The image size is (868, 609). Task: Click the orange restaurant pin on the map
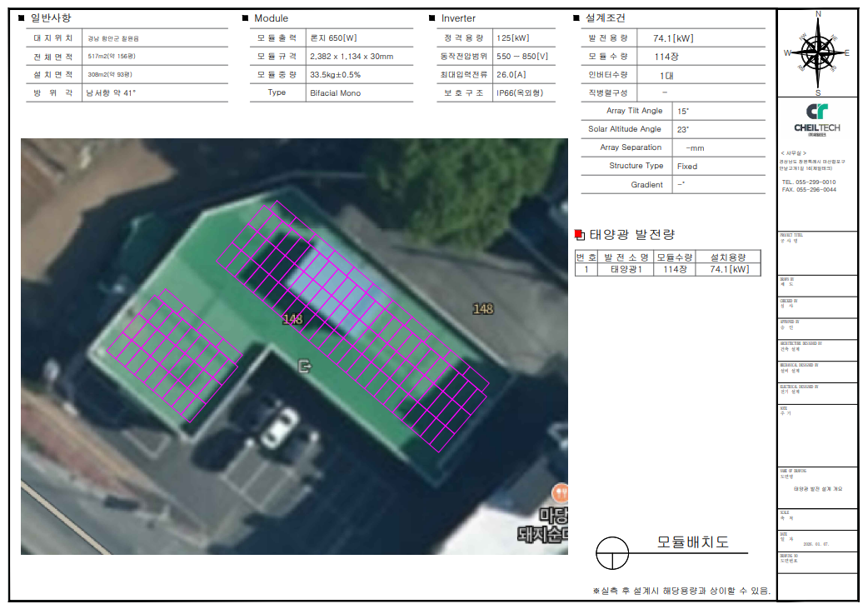pyautogui.click(x=561, y=492)
